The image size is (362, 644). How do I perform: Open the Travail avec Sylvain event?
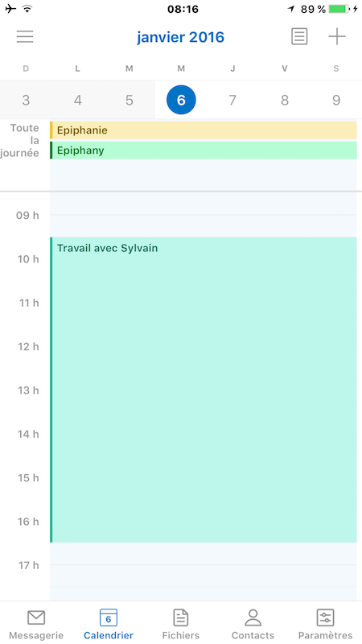204,390
